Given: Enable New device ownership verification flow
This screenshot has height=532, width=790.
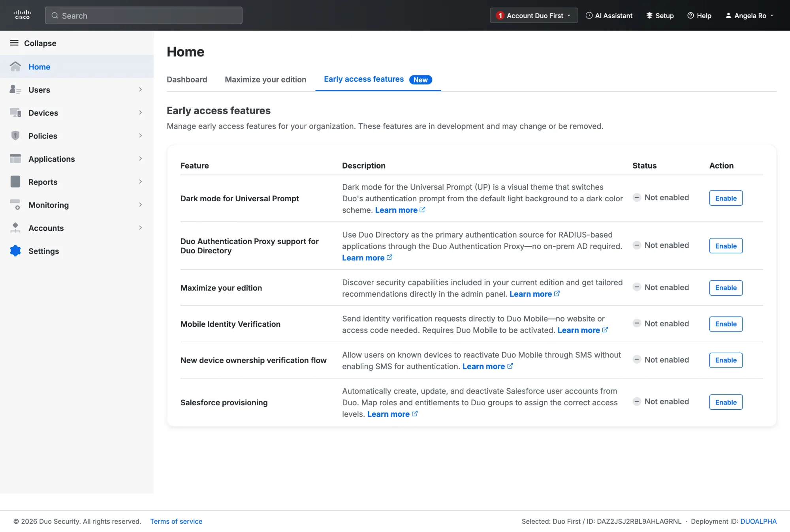Looking at the screenshot, I should (x=726, y=360).
